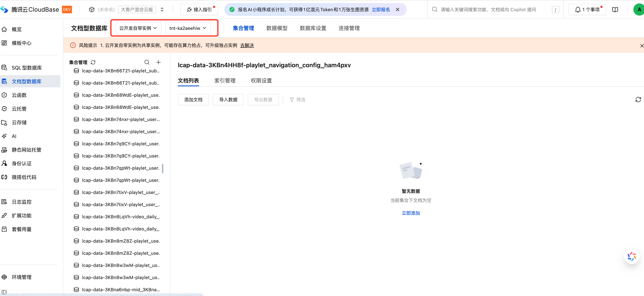Open the 云函数 sidebar item
The image size is (644, 296).
click(19, 95)
